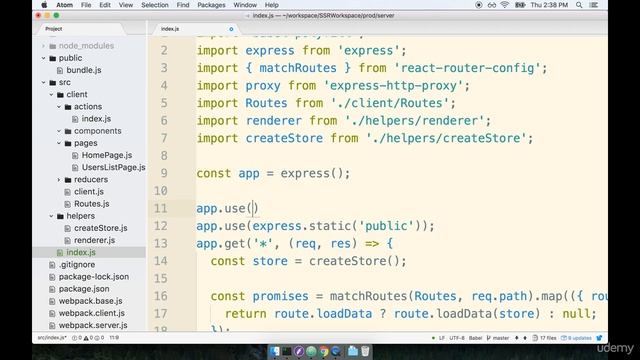
Task: Open Chrome from the Dock
Action: pyautogui.click(x=324, y=351)
